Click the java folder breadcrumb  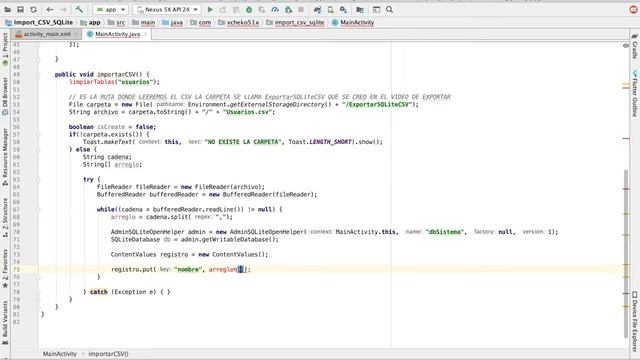tap(172, 22)
